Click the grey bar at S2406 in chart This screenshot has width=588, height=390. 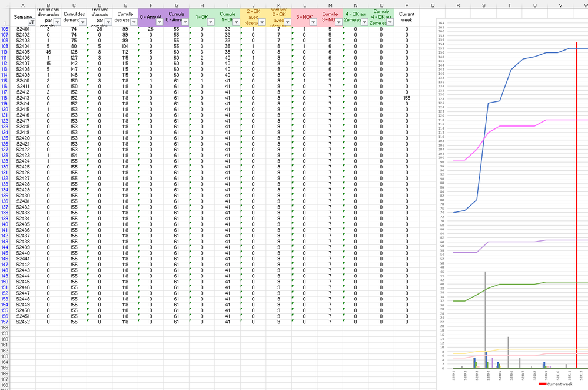click(509, 352)
